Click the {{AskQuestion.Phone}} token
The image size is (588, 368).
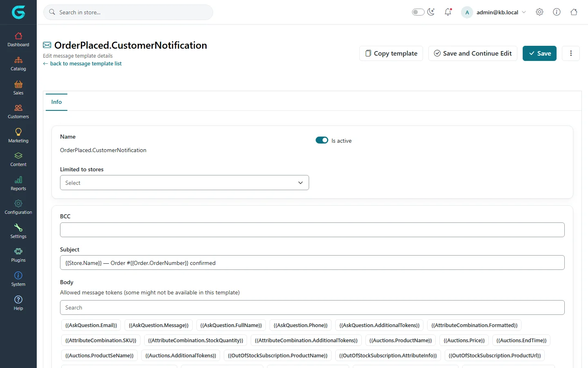pos(301,325)
